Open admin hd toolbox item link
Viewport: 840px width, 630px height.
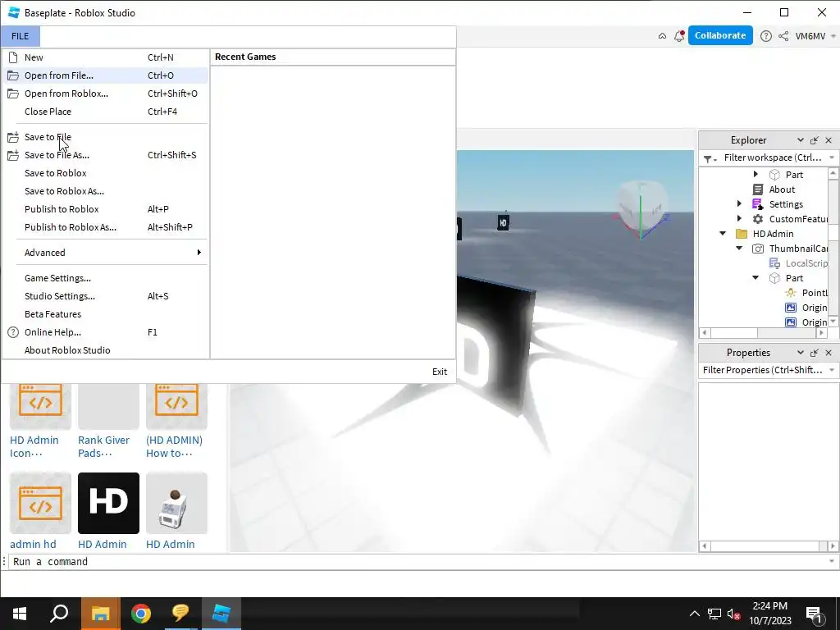point(33,544)
